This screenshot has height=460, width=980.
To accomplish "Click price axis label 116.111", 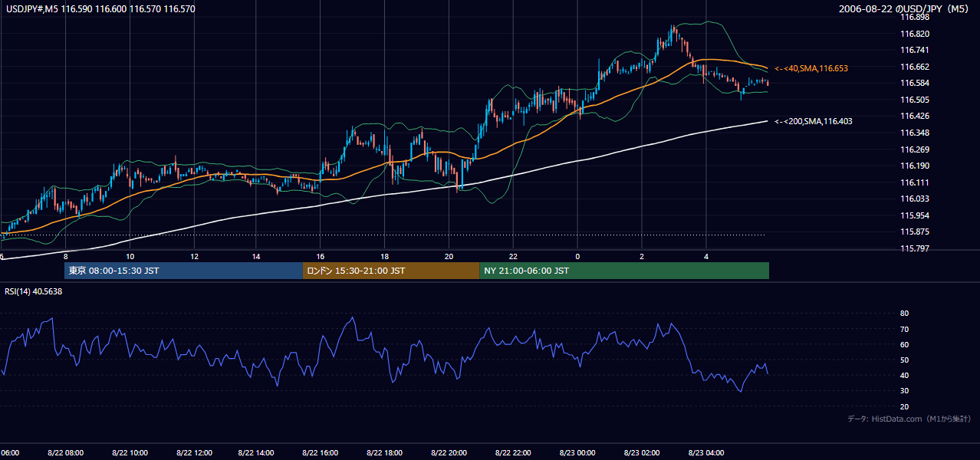I will tap(915, 182).
